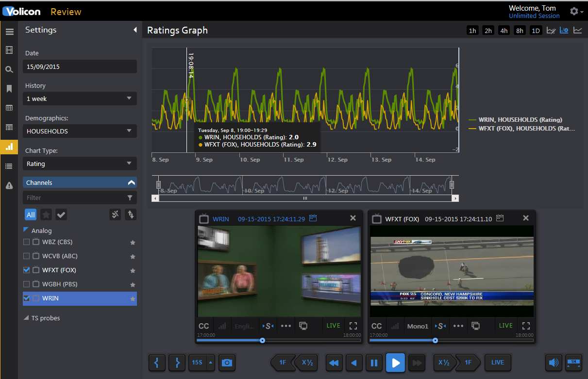Toggle the volume speaker button
This screenshot has height=379, width=588.
553,363
